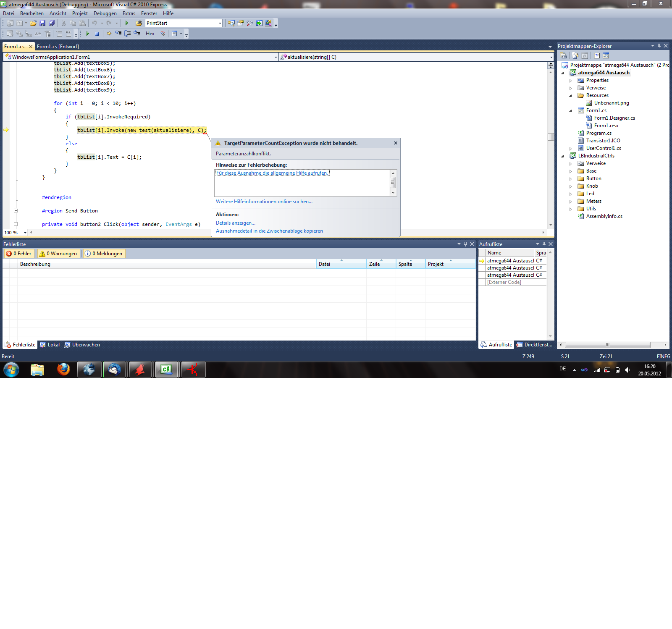The height and width of the screenshot is (629, 672).
Task: Click the New Project toolbar icon
Action: click(x=10, y=23)
